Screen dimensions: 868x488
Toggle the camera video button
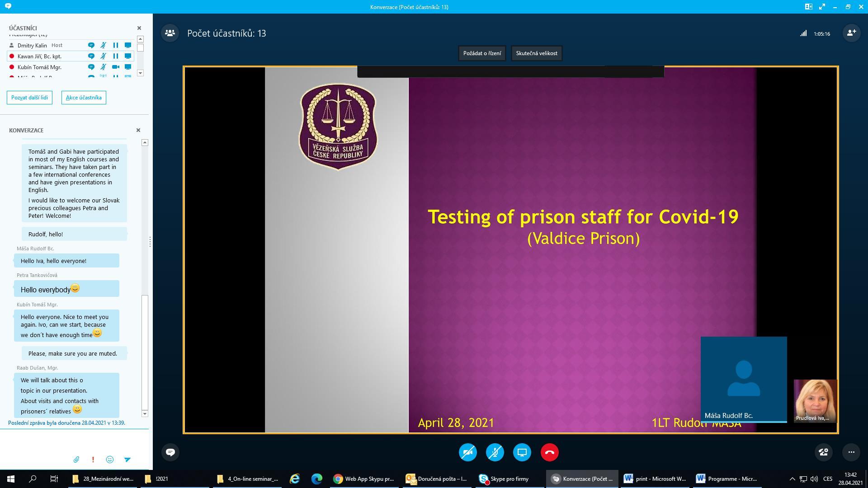[x=468, y=452]
